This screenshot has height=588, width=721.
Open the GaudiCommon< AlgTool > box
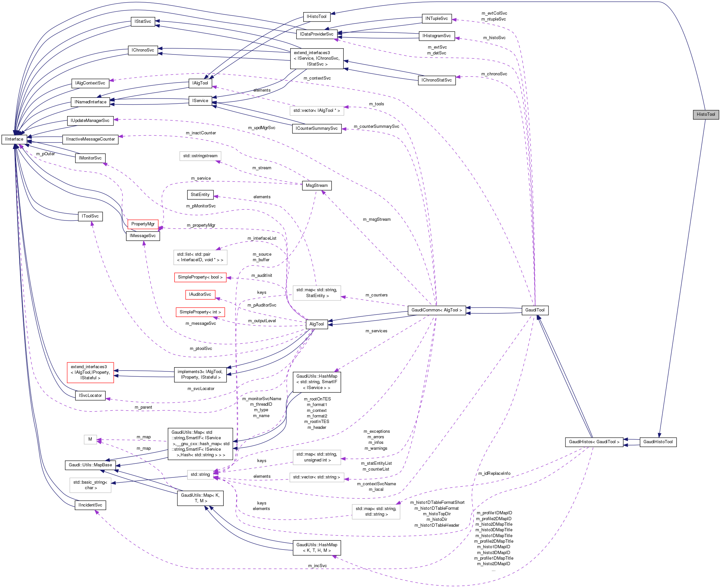coord(437,310)
